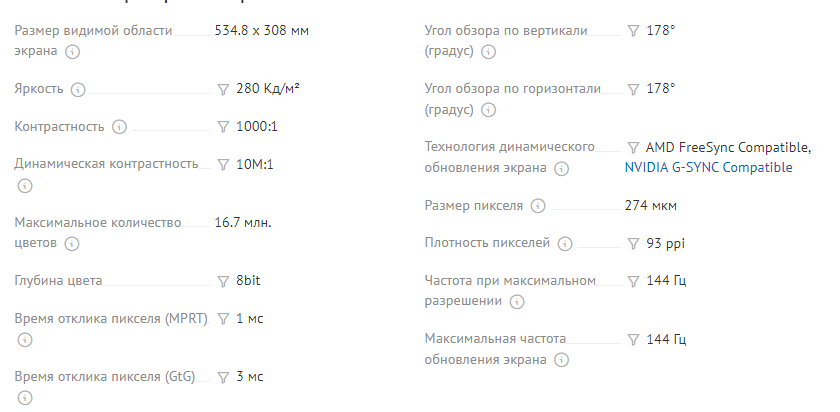This screenshot has height=412, width=840.
Task: Click filter icon beside 93 ppi
Action: [x=633, y=243]
